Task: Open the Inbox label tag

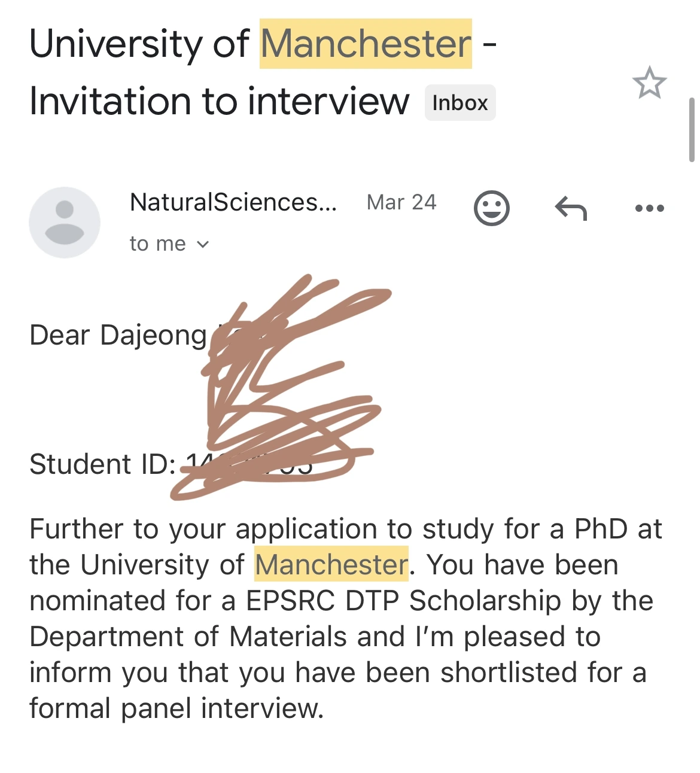Action: click(x=460, y=103)
